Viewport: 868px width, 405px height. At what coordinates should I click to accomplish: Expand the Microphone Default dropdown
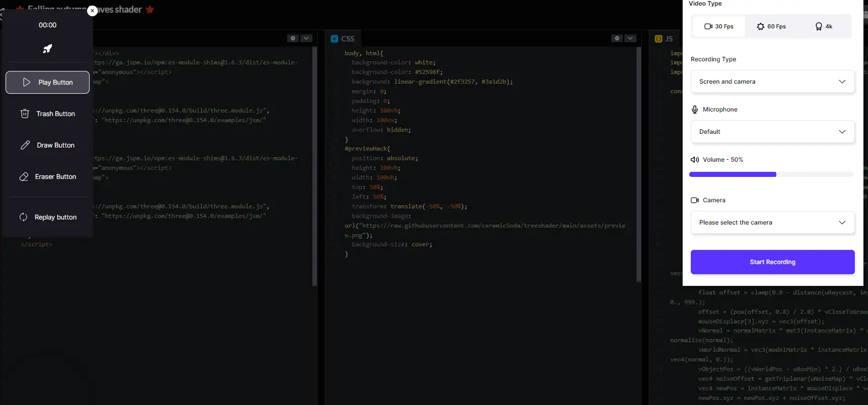[x=772, y=132]
